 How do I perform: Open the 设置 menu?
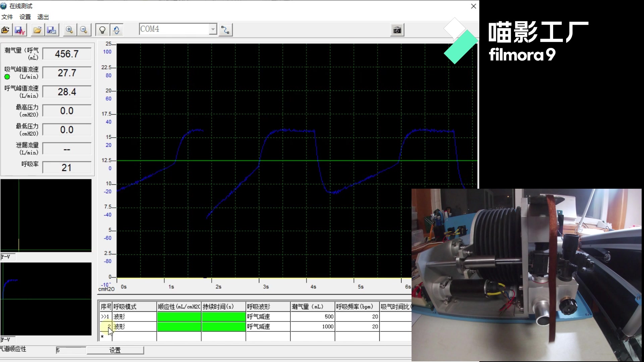point(25,17)
